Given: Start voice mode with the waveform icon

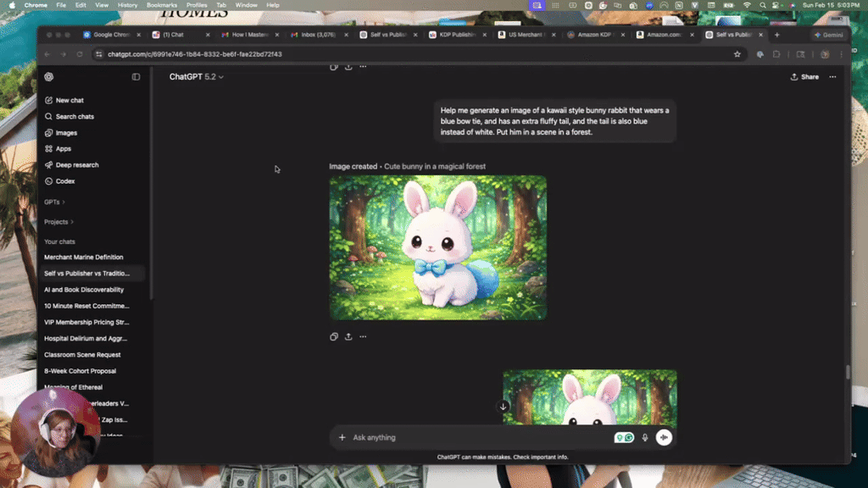Looking at the screenshot, I should (664, 437).
